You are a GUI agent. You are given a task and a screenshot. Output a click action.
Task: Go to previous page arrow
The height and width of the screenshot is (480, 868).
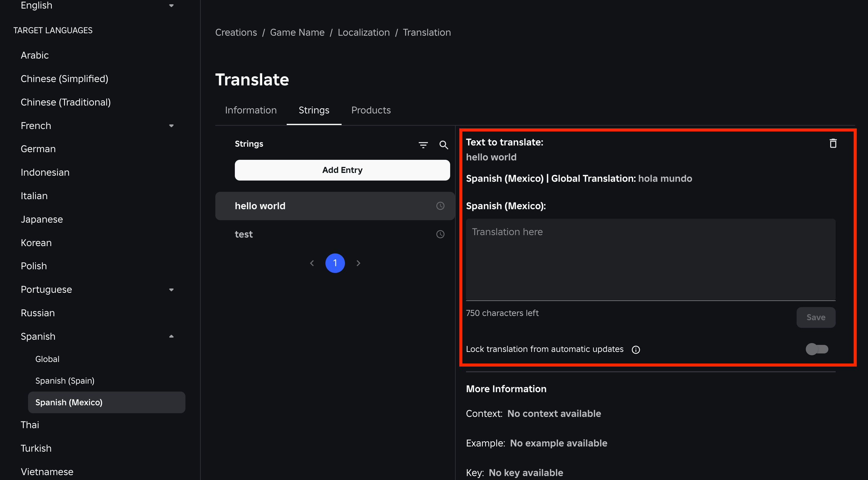click(312, 263)
